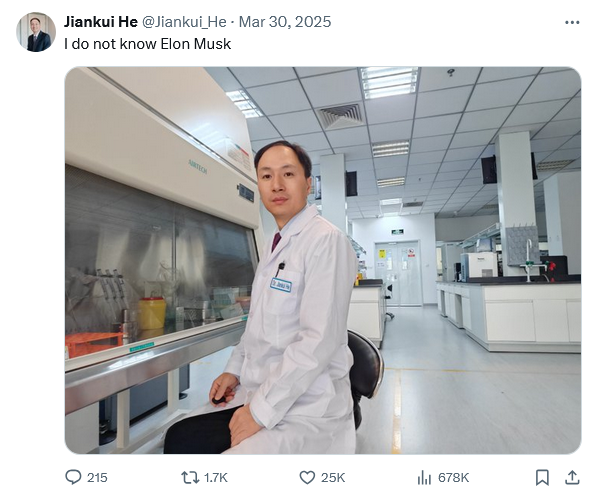Screen dimensions: 598x499
Task: Open the Mar 30, 2025 timestamp link
Action: pos(285,22)
